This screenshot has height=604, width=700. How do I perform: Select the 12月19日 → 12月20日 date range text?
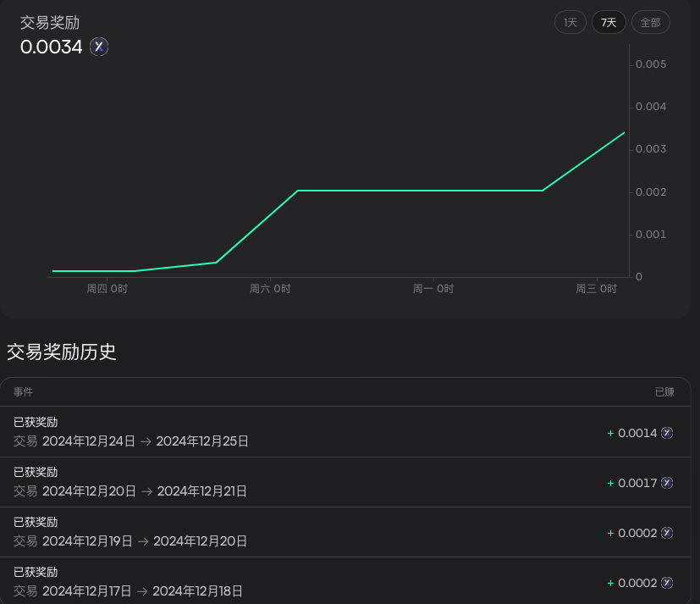point(145,541)
